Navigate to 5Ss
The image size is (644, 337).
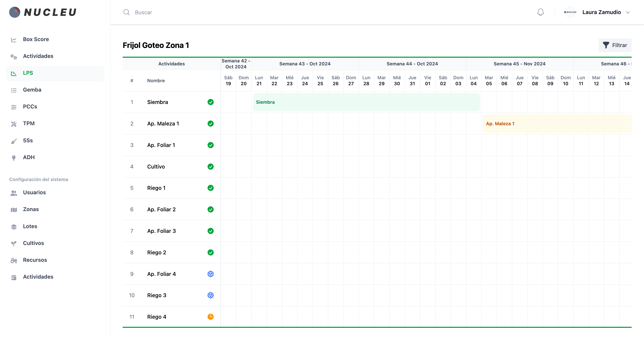[x=55, y=141]
